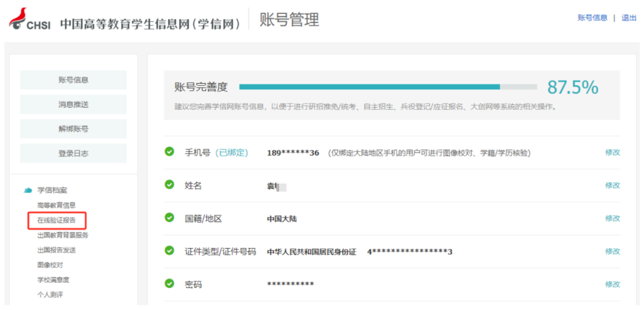
Task: Click the green check icon beside 国籍/地区
Action: point(169,218)
